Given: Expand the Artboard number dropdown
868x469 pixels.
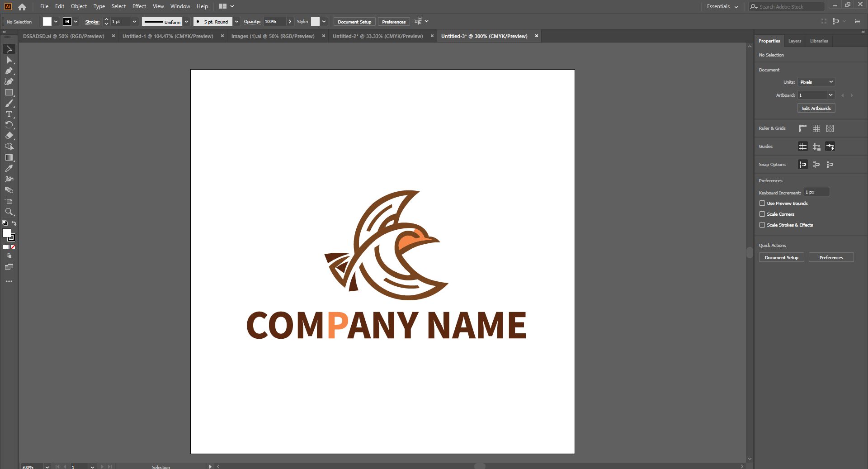Looking at the screenshot, I should 830,95.
